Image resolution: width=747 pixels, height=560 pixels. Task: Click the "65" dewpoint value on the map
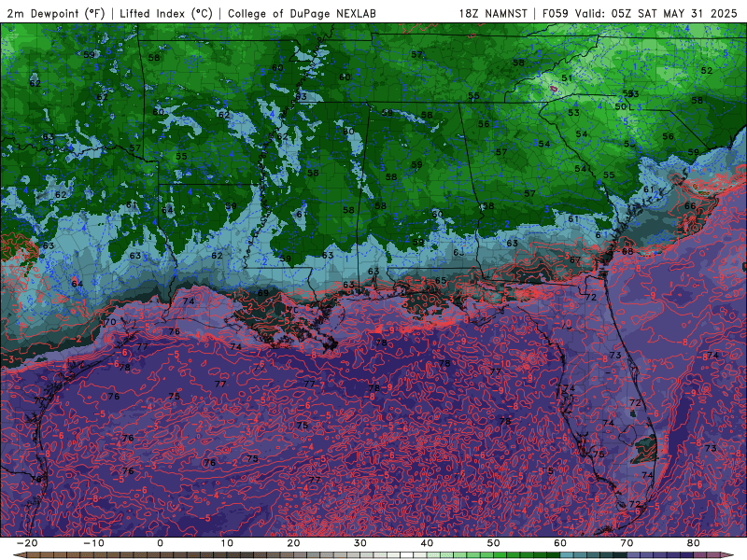[x=441, y=281]
